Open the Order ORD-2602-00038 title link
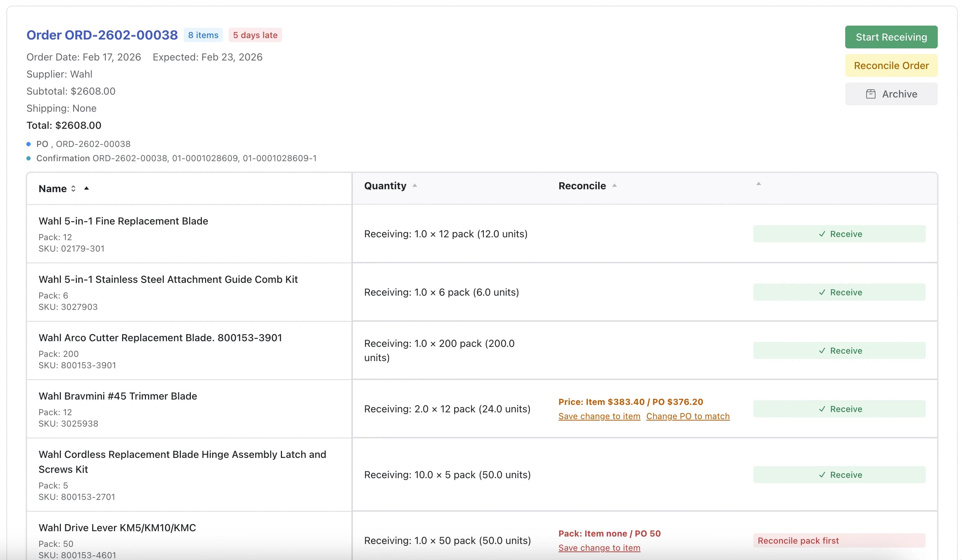This screenshot has height=560, width=962. (102, 35)
